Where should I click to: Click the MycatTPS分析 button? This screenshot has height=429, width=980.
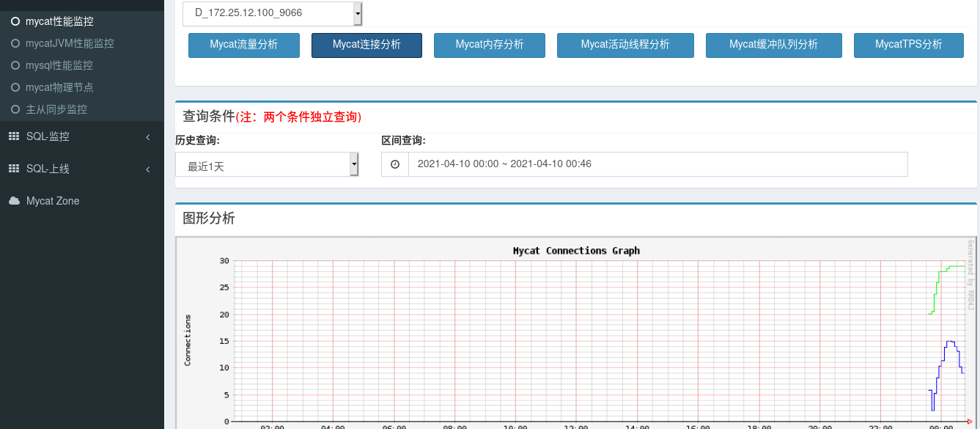(x=909, y=45)
